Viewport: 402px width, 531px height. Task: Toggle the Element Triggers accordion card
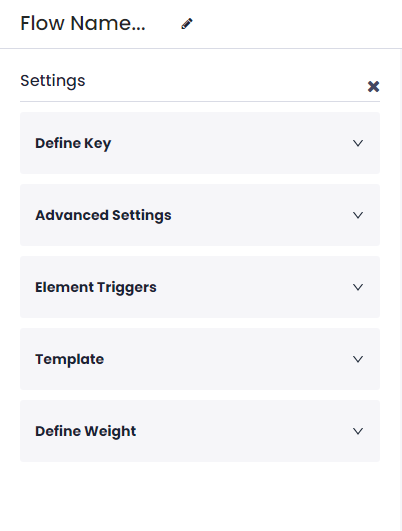tap(200, 287)
